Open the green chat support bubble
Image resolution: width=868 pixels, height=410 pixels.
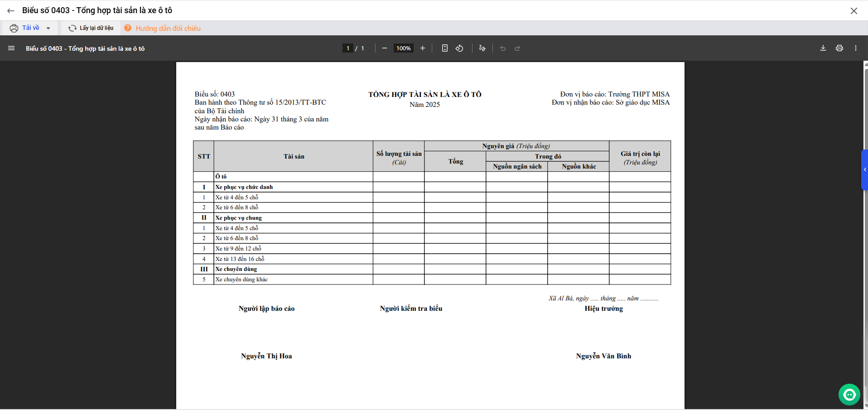tap(849, 395)
